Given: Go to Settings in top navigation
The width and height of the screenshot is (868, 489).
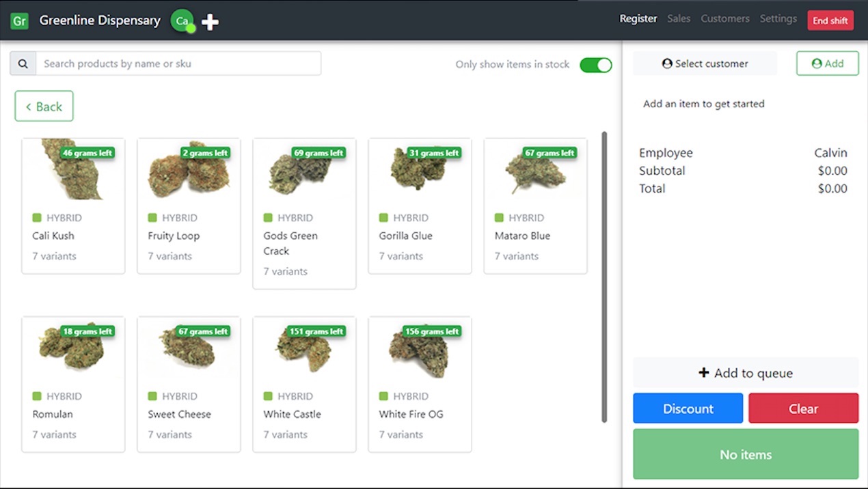Looking at the screenshot, I should (778, 19).
